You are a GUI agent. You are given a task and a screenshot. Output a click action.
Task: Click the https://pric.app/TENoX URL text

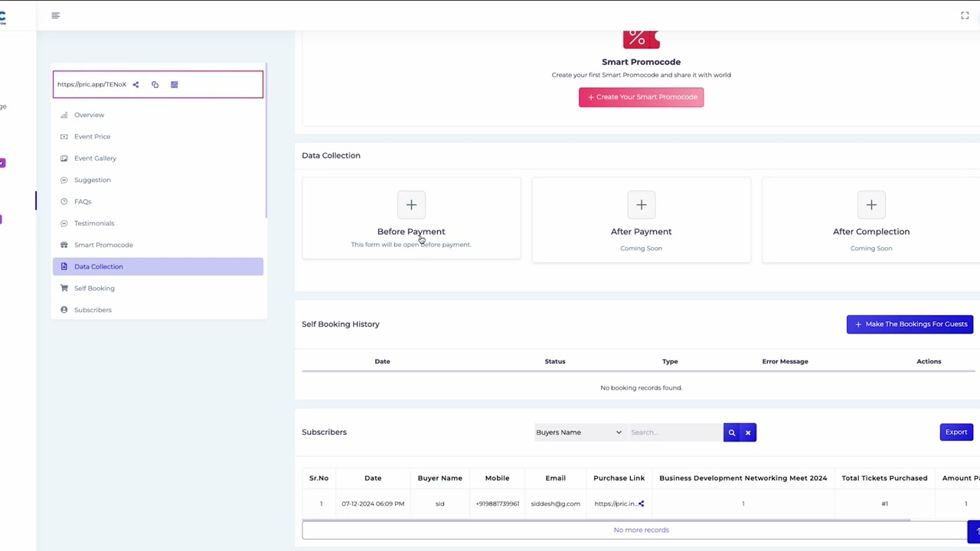tap(92, 85)
